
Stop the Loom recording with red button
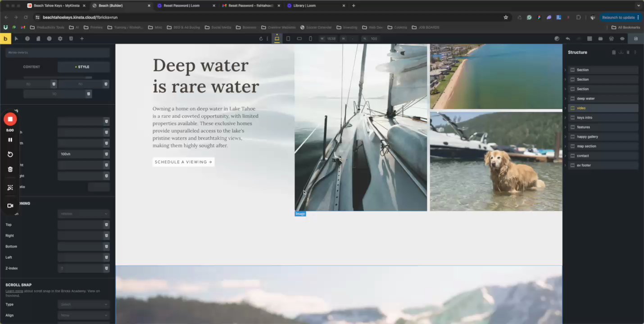tap(10, 119)
